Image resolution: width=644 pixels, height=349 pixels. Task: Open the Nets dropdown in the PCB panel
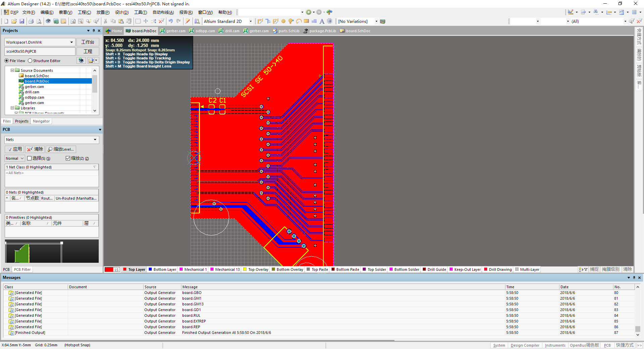pos(95,140)
